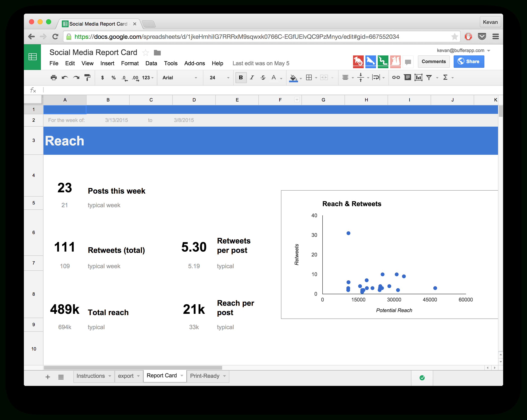Click the Italic formatting icon
This screenshot has width=527, height=420.
pyautogui.click(x=252, y=78)
